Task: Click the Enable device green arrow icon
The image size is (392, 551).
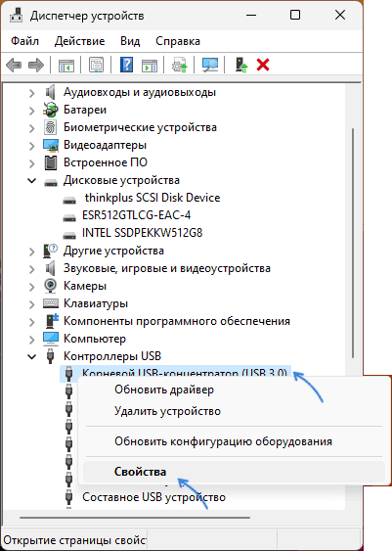Action: (x=241, y=65)
